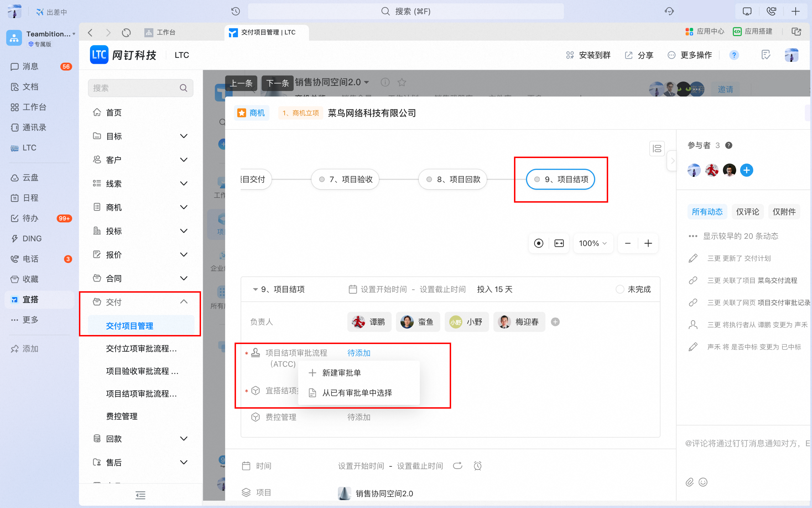Screen dimensions: 812x508
Task: Expand the 目标 menu section
Action: (x=140, y=136)
